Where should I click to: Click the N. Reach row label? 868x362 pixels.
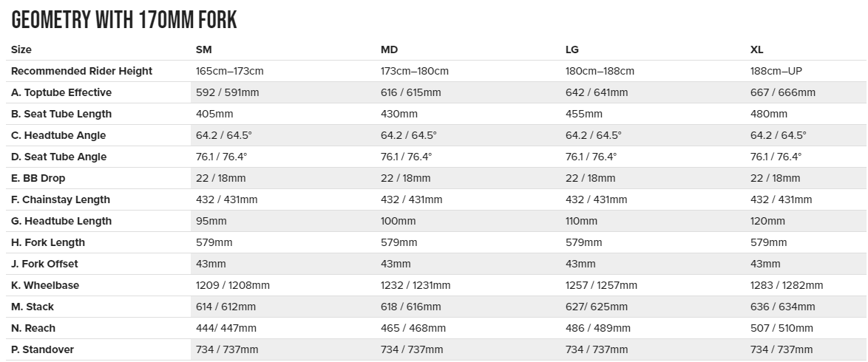[33, 328]
